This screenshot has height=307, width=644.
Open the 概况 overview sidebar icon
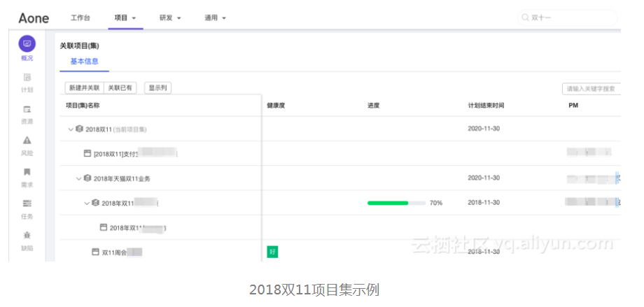27,43
